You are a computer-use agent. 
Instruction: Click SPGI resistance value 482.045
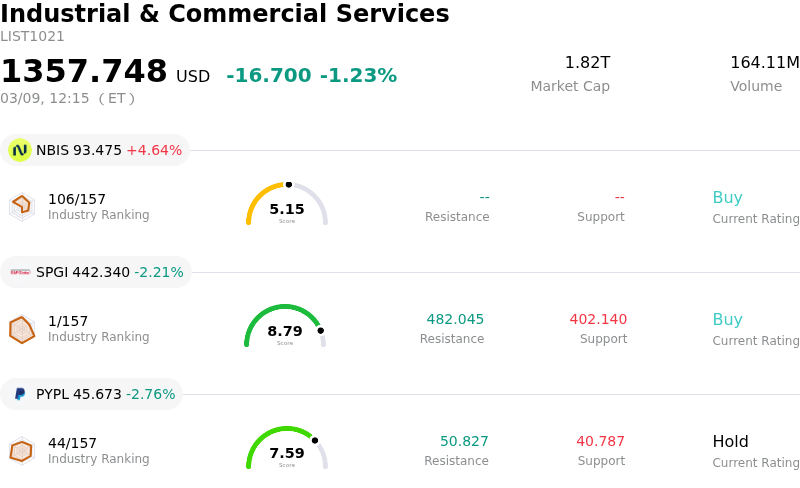[455, 320]
